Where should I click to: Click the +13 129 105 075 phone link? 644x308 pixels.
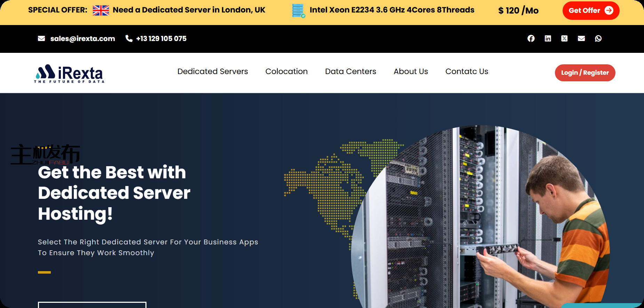tap(161, 39)
